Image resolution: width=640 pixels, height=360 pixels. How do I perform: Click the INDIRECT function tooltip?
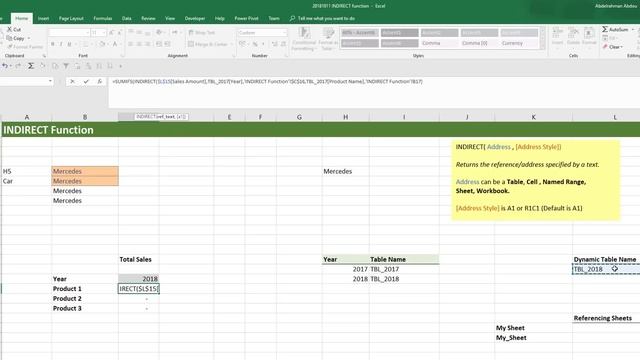click(161, 117)
